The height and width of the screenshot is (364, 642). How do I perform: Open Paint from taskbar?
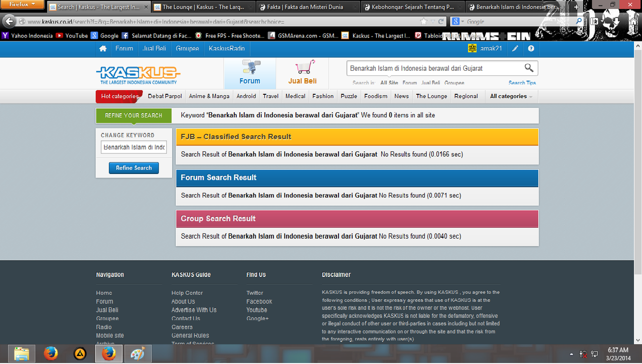click(x=137, y=353)
